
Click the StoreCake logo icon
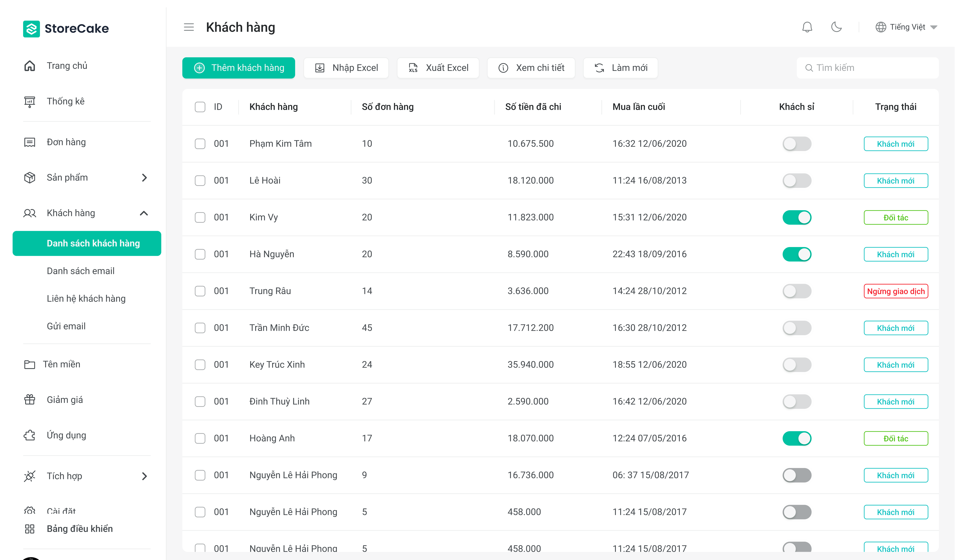(x=31, y=29)
